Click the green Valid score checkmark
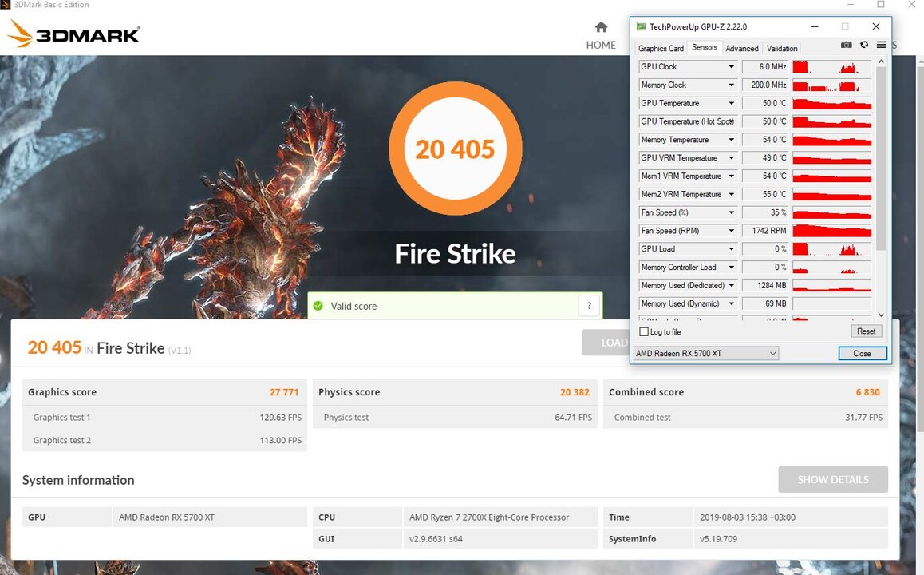 pyautogui.click(x=318, y=306)
